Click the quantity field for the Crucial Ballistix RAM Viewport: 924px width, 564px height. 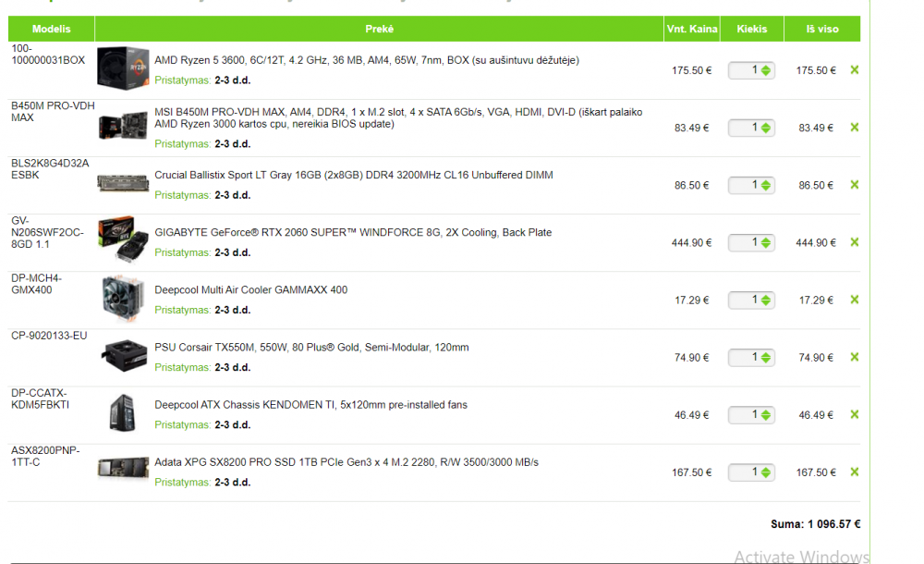click(745, 185)
